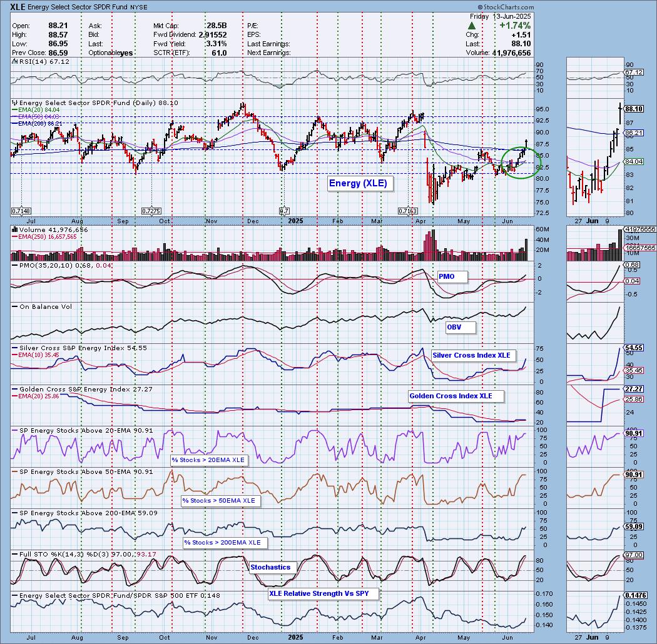Image resolution: width=657 pixels, height=644 pixels.
Task: Click the 0.7275 dividend marker
Action: click(x=151, y=211)
